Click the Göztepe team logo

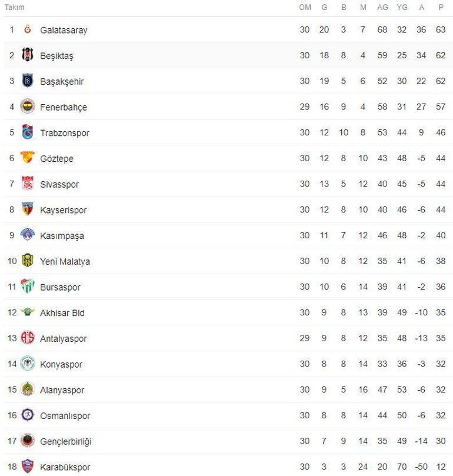coord(28,158)
